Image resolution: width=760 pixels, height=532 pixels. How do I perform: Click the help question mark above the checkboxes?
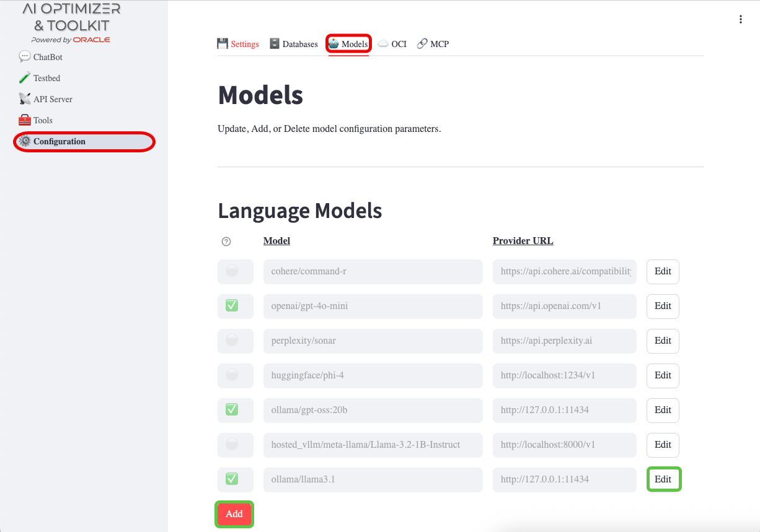[x=226, y=241]
